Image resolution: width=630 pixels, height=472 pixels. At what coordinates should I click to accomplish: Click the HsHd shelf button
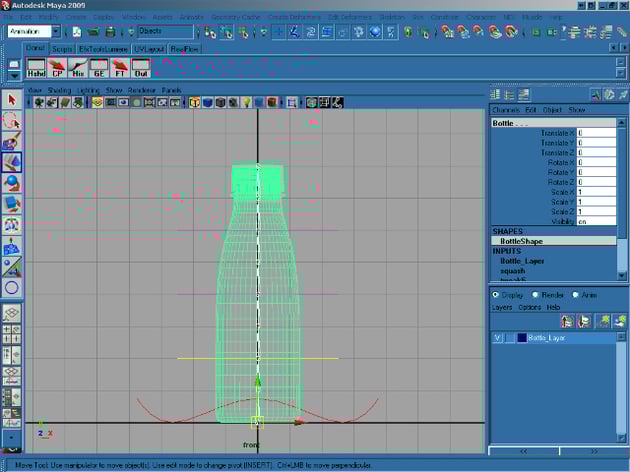pos(36,69)
